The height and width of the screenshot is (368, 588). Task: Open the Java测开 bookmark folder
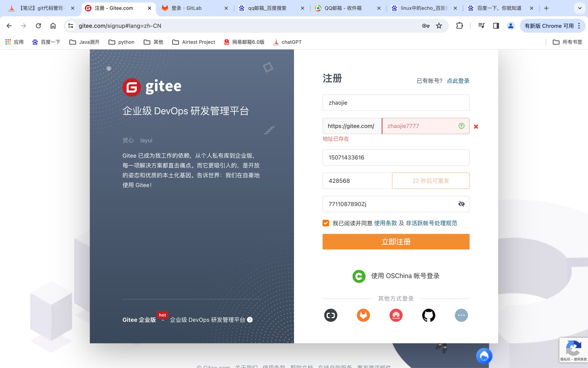[x=84, y=42]
